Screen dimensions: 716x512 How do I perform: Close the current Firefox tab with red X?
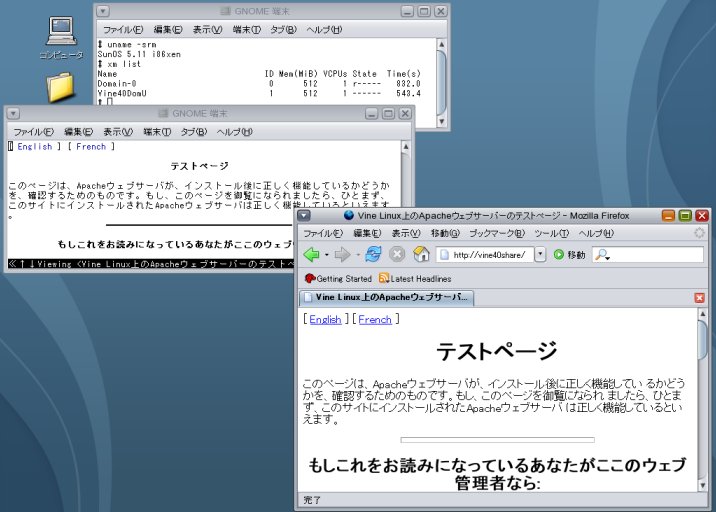point(699,298)
